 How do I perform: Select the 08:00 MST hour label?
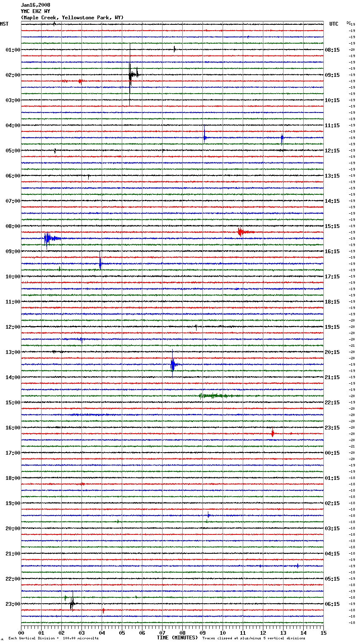(x=13, y=226)
